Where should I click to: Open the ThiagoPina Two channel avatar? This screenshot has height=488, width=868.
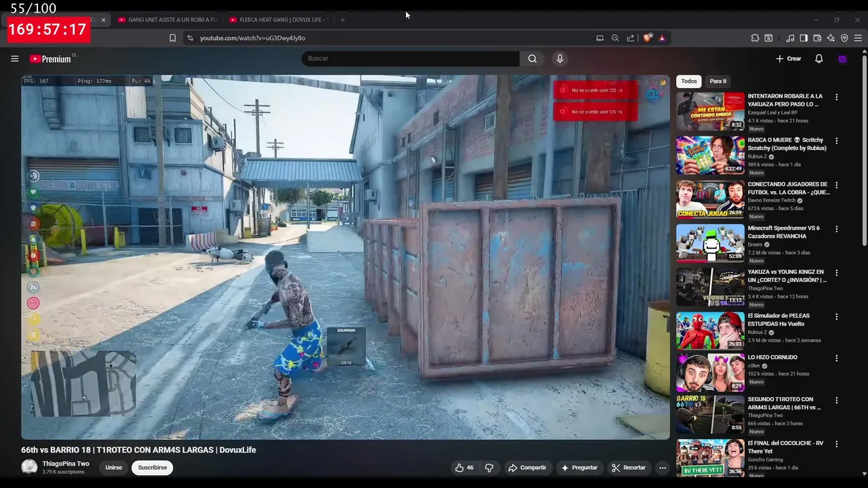pos(29,467)
